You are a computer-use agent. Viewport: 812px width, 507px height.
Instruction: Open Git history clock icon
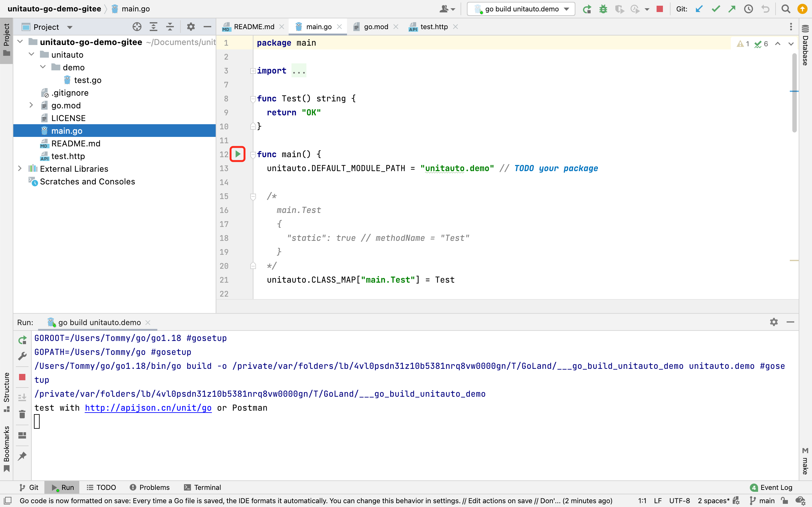(749, 9)
